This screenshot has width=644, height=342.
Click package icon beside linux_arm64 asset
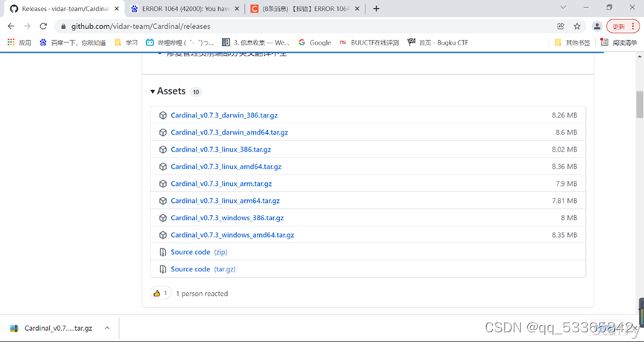click(x=163, y=201)
